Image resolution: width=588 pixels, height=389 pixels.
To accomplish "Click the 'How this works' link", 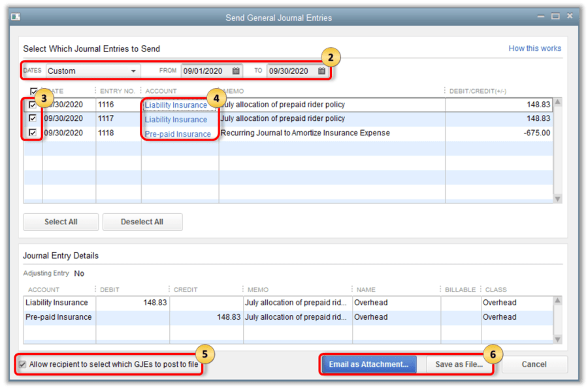I will point(534,48).
